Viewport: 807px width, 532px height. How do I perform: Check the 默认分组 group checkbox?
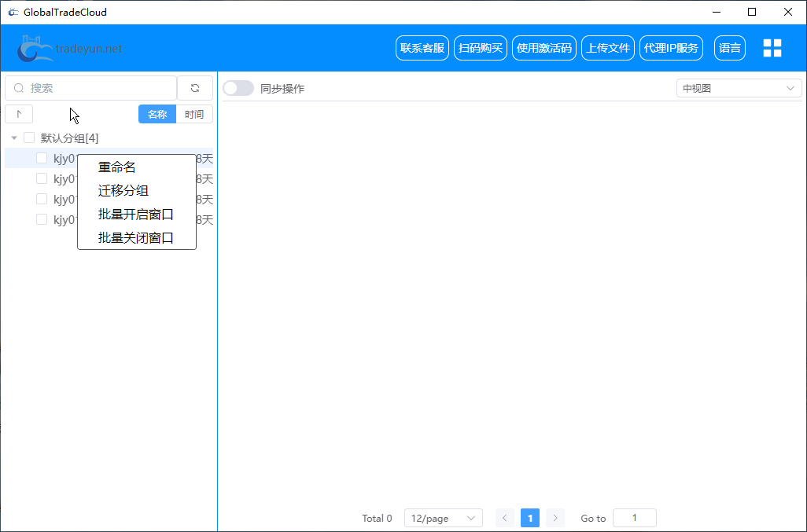29,137
